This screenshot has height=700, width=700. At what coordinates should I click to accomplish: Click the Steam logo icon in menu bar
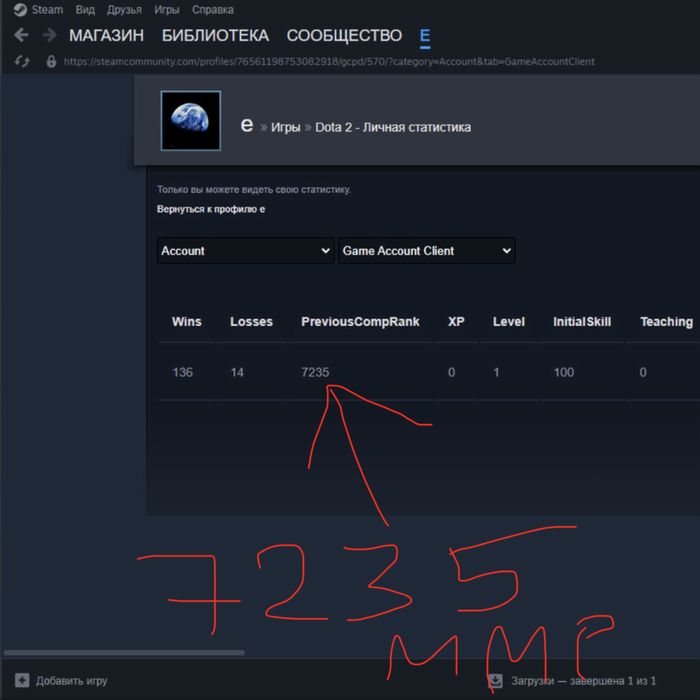click(x=20, y=9)
